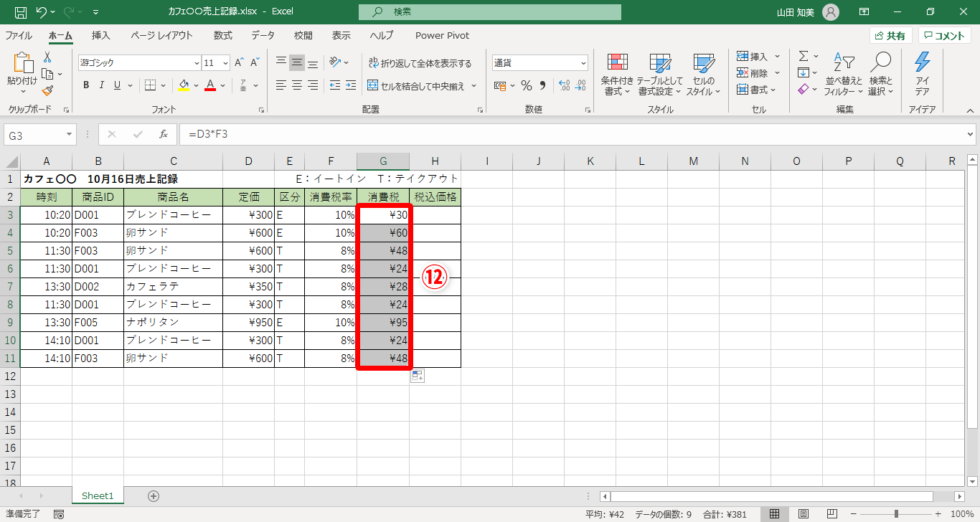Switch to the データ tab
Image resolution: width=980 pixels, height=522 pixels.
pos(263,36)
